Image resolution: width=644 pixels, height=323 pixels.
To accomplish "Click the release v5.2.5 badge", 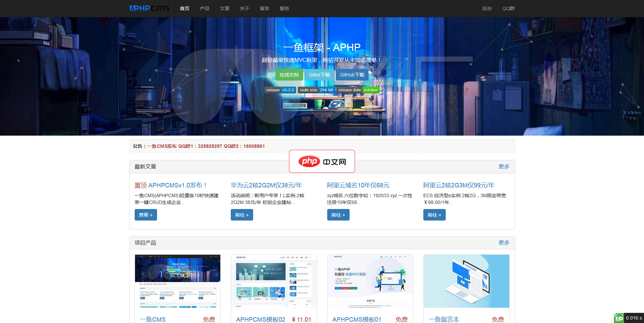I will click(x=280, y=90).
